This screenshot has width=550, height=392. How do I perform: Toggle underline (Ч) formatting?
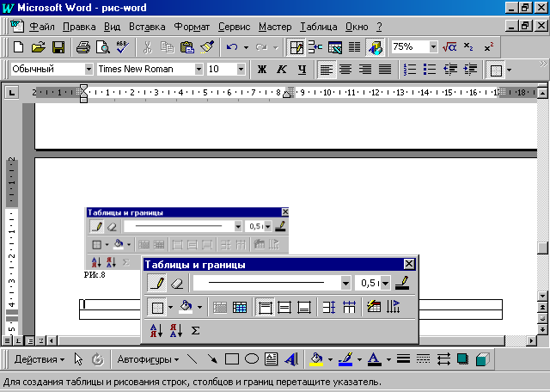tap(302, 69)
